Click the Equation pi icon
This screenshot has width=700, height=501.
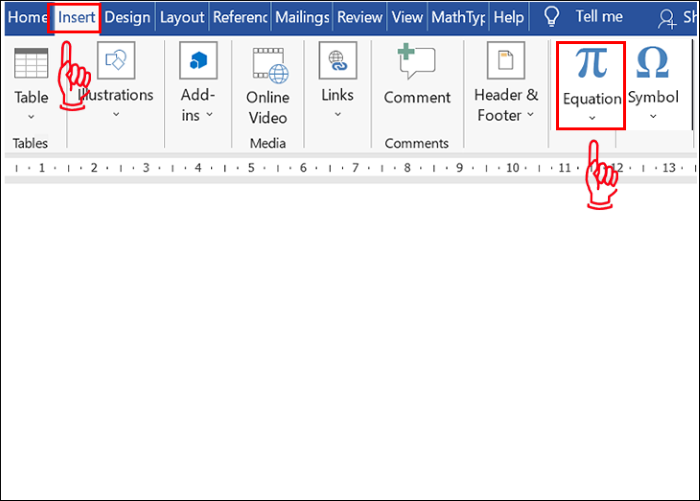tap(592, 63)
